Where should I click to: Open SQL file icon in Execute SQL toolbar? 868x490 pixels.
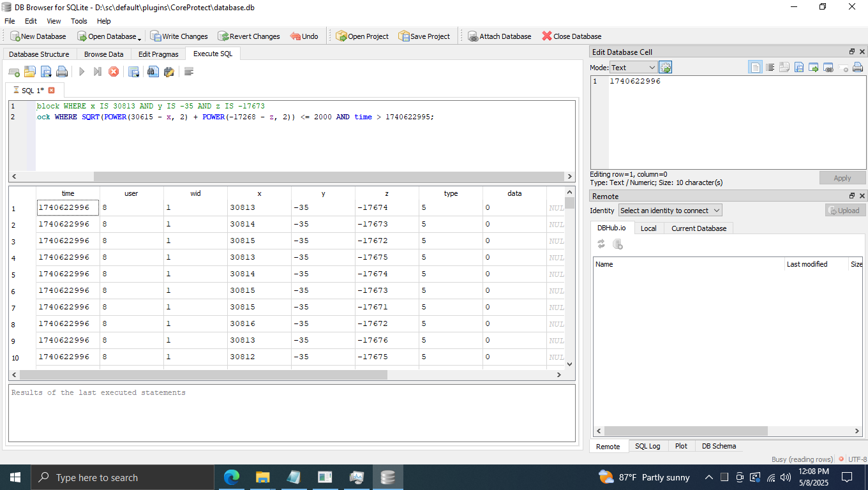[29, 71]
